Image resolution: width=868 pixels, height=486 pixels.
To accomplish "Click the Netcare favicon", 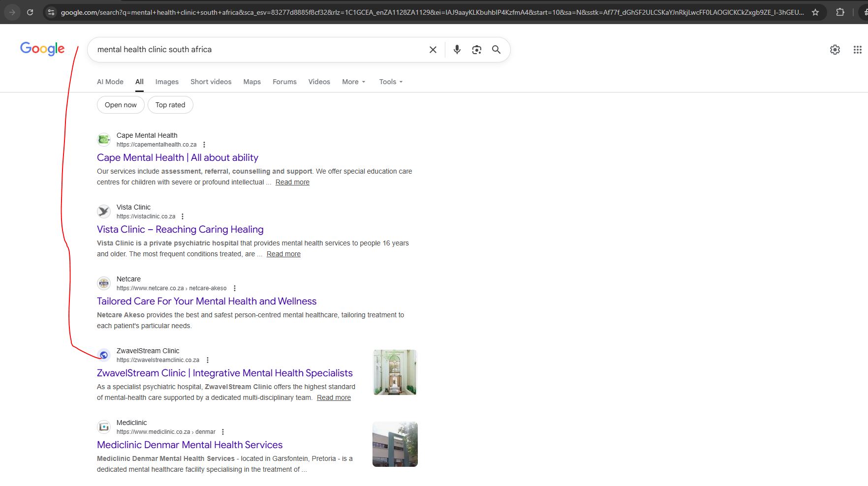I will pyautogui.click(x=103, y=283).
